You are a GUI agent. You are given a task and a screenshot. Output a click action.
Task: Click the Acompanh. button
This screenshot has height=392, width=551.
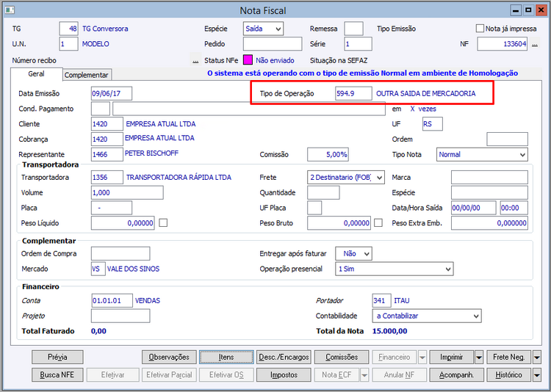point(456,375)
